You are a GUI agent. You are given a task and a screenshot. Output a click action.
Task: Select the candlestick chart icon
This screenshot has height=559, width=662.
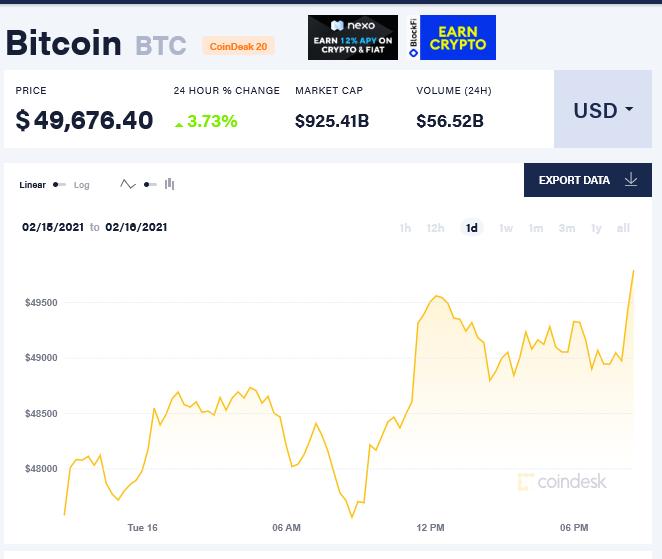[170, 184]
